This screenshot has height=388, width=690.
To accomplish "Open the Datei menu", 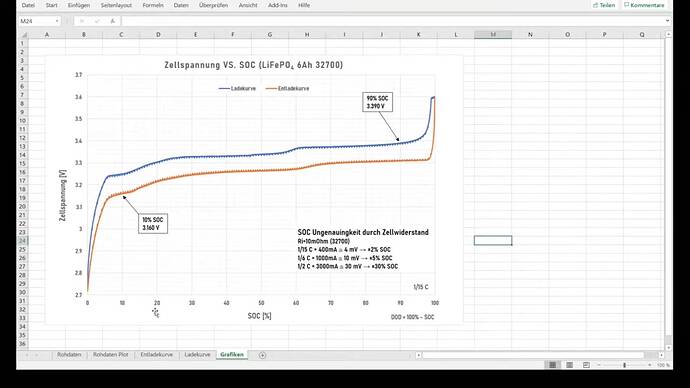I will [x=28, y=5].
